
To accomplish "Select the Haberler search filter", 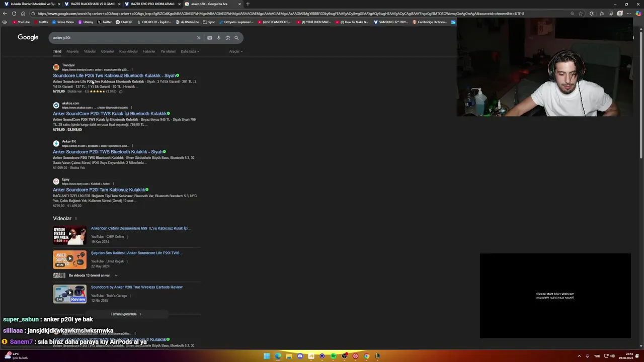I will click(149, 51).
